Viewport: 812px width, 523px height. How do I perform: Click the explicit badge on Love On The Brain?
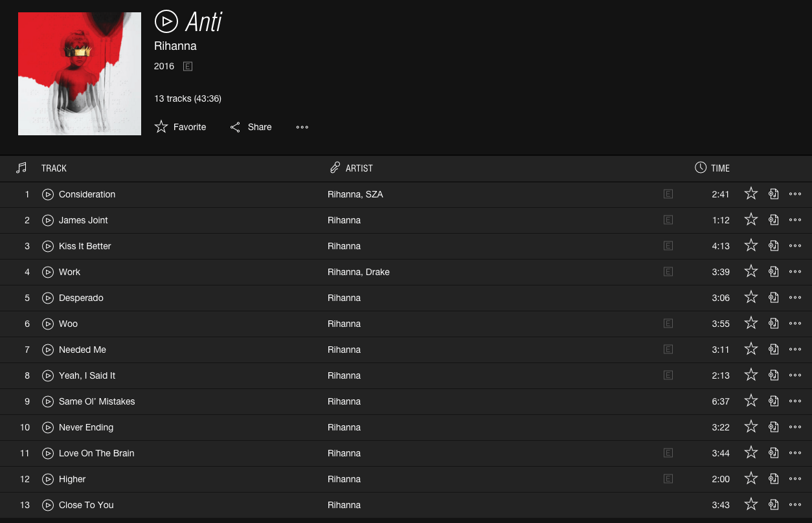point(668,452)
